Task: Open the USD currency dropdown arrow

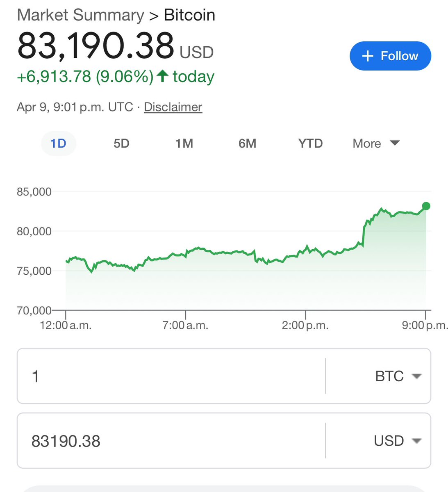Action: coord(416,441)
